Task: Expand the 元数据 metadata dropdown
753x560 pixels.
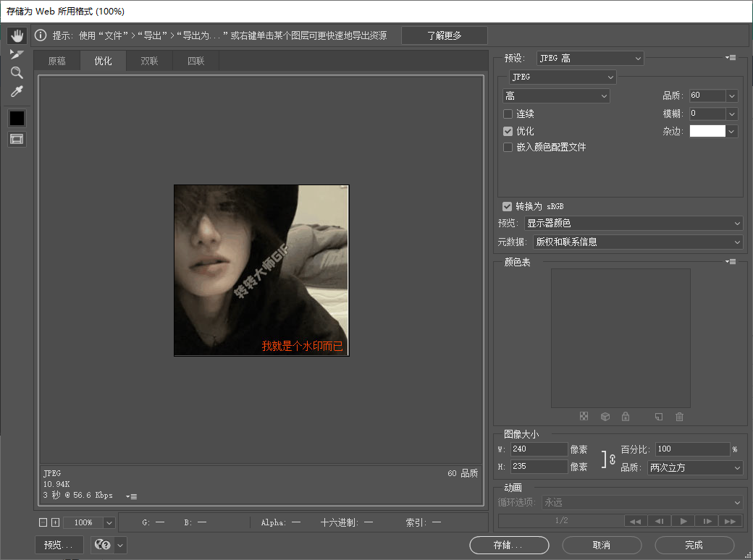Action: [x=637, y=242]
